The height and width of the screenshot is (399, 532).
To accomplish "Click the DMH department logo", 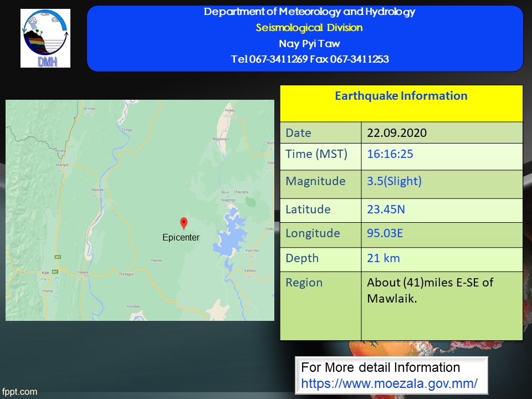I will click(45, 38).
